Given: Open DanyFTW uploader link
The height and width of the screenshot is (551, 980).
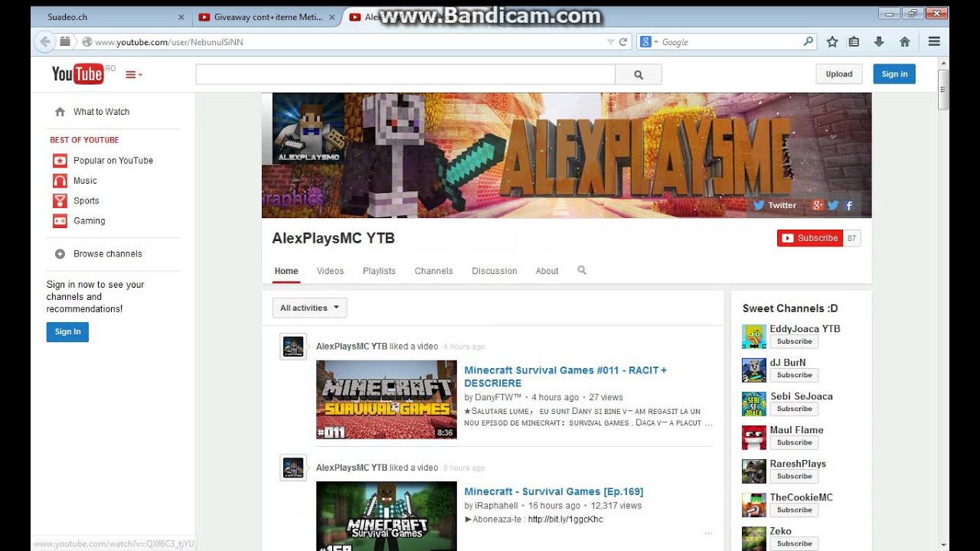Looking at the screenshot, I should [497, 397].
